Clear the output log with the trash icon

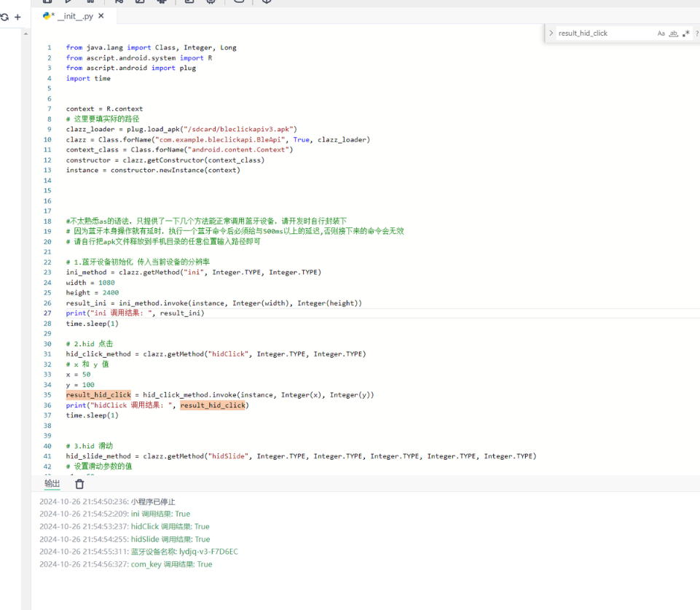[x=79, y=484]
